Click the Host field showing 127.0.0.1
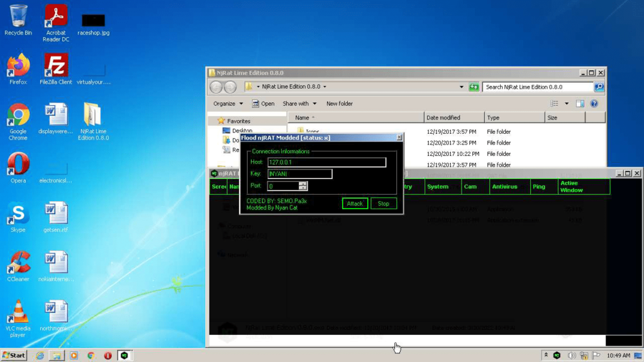 327,162
